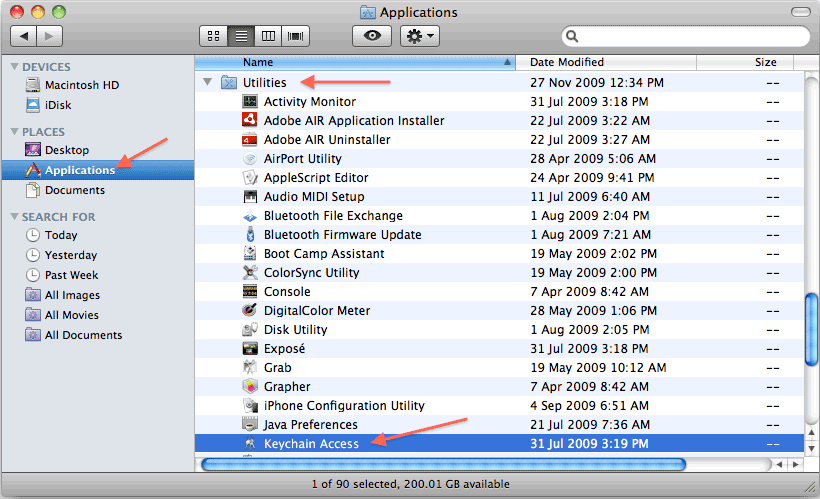The width and height of the screenshot is (820, 499).
Task: Click the toolbar toggle pill button
Action: [x=800, y=12]
